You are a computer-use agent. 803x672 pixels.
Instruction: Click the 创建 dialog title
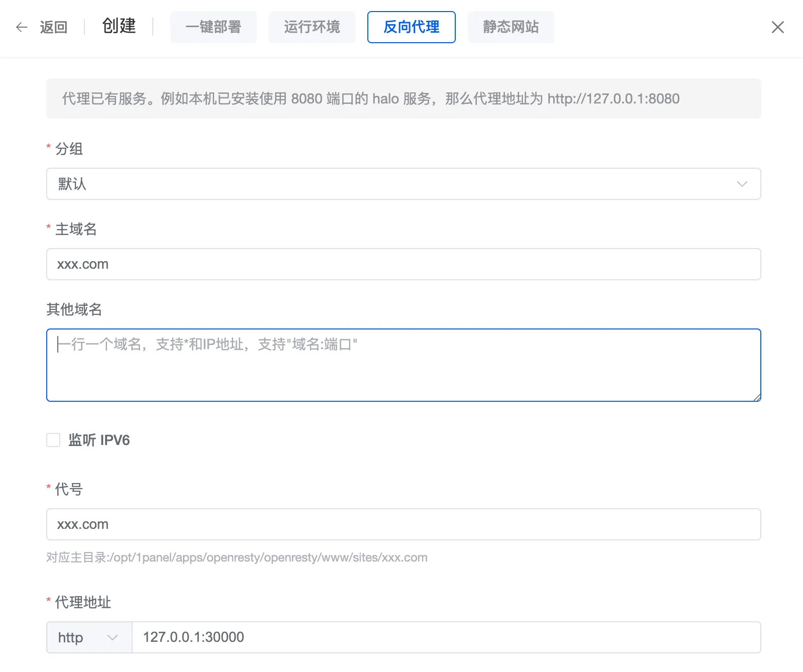point(119,26)
